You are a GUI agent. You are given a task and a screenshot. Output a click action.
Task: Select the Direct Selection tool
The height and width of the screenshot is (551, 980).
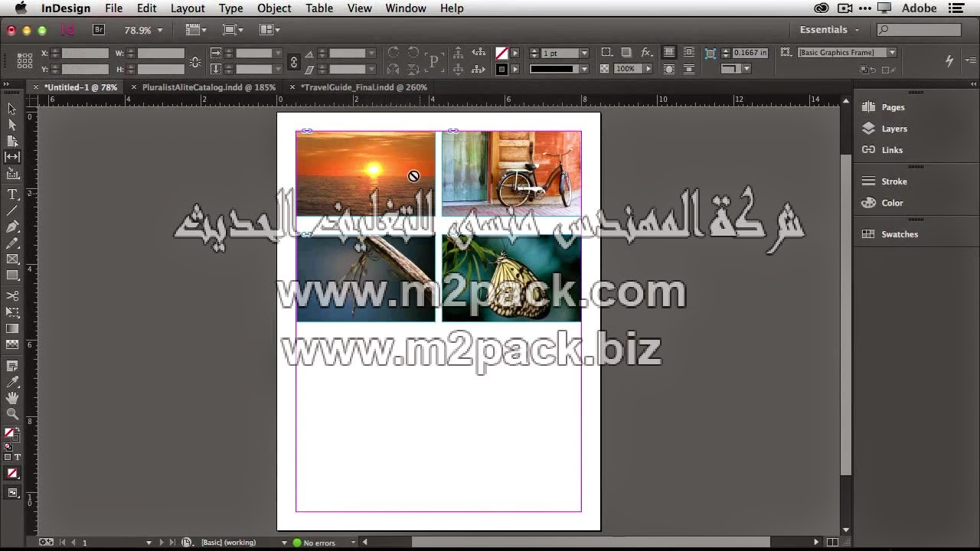(x=11, y=125)
